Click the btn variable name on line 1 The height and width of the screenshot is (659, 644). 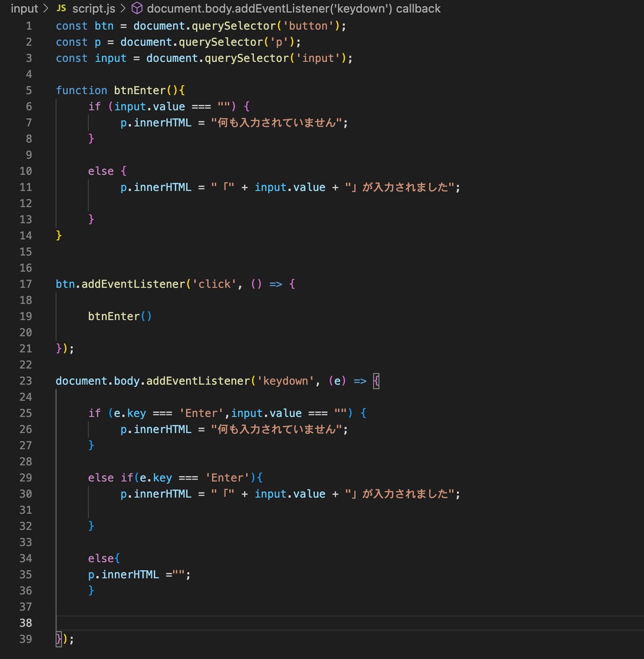coord(104,26)
